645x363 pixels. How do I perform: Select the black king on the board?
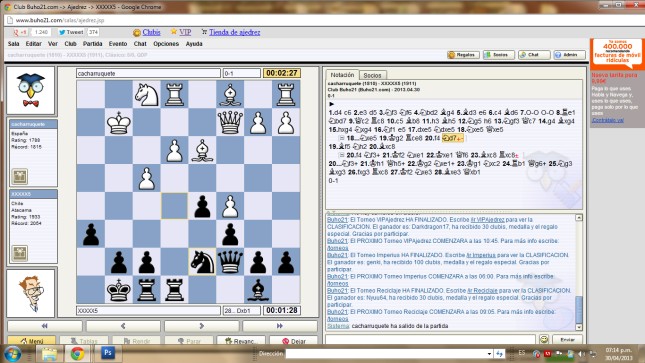(x=118, y=290)
